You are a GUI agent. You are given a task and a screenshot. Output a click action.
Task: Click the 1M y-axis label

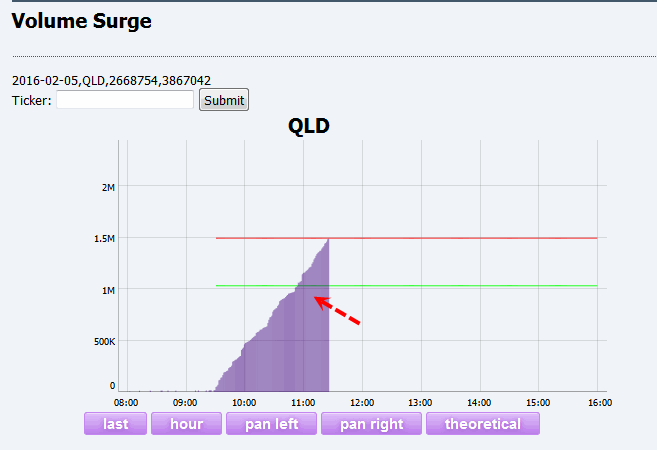pos(108,290)
